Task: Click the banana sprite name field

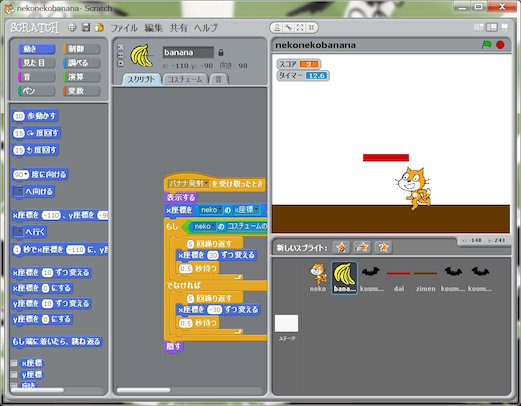Action: 188,52
